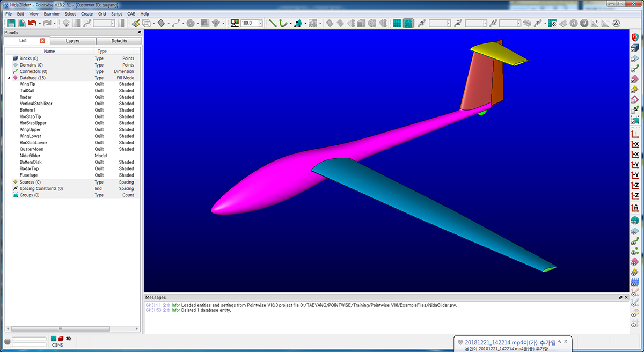This screenshot has width=644, height=352.
Task: Click the Undo red arrow icon
Action: (x=33, y=23)
